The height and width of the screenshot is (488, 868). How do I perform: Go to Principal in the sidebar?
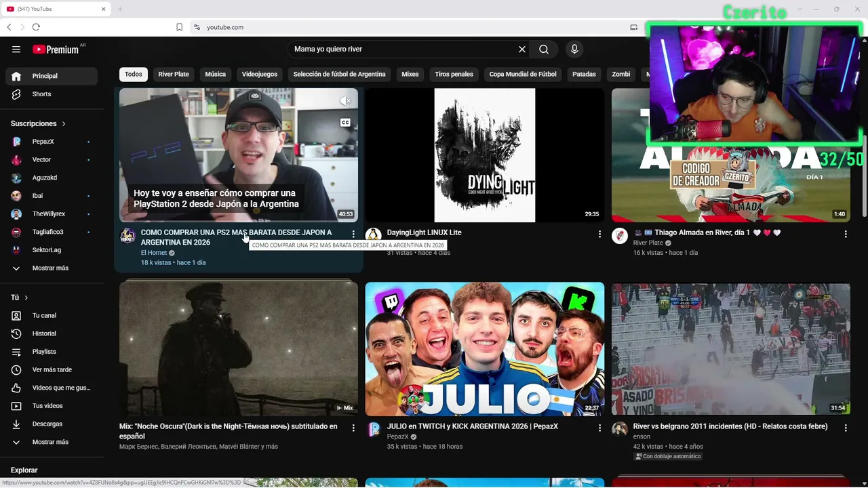[x=52, y=76]
